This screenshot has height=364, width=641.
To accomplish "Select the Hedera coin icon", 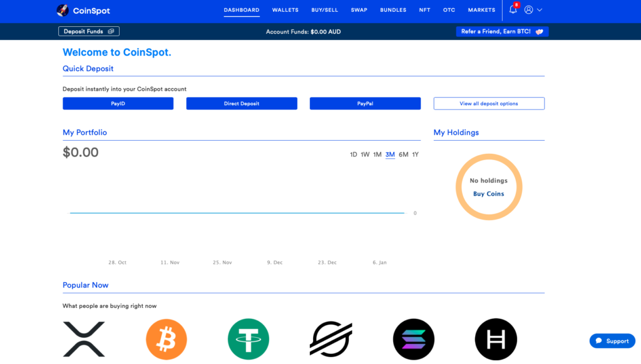I will [x=496, y=339].
